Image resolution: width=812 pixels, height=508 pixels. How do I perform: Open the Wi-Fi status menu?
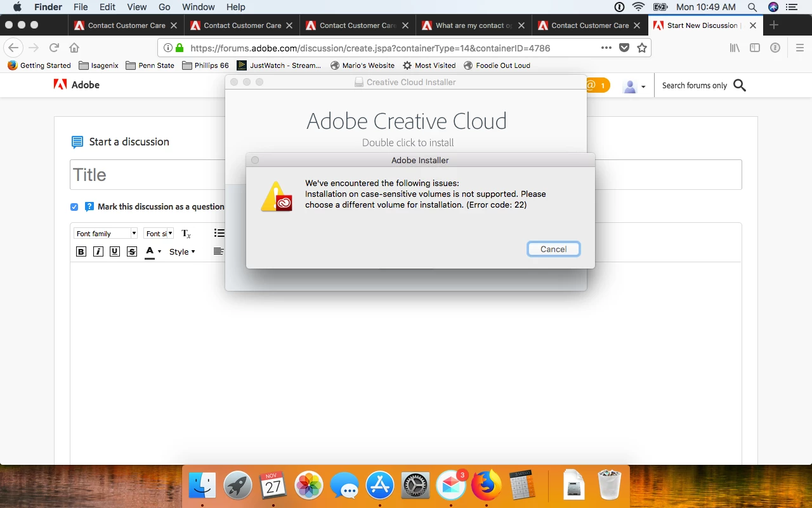point(638,7)
